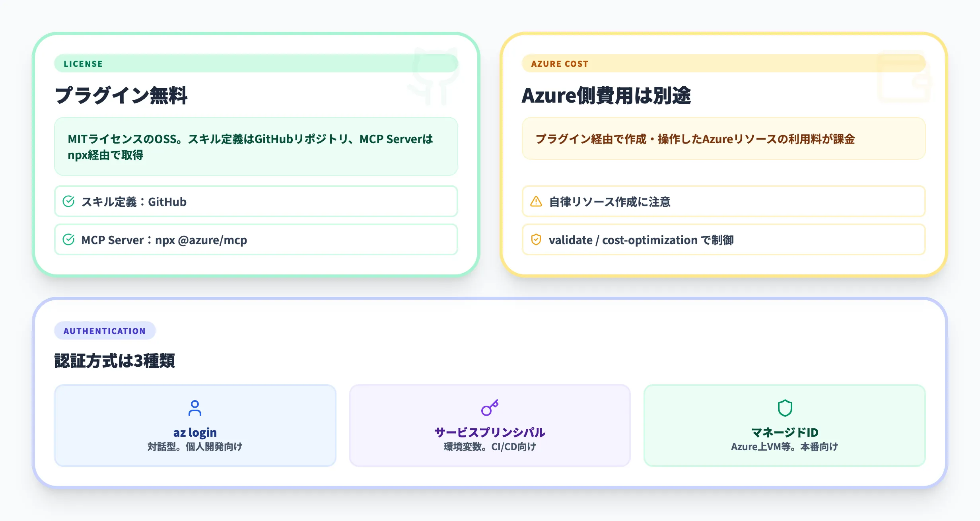This screenshot has width=980, height=521.
Task: Select the green shield icon above マネージドID
Action: (784, 408)
